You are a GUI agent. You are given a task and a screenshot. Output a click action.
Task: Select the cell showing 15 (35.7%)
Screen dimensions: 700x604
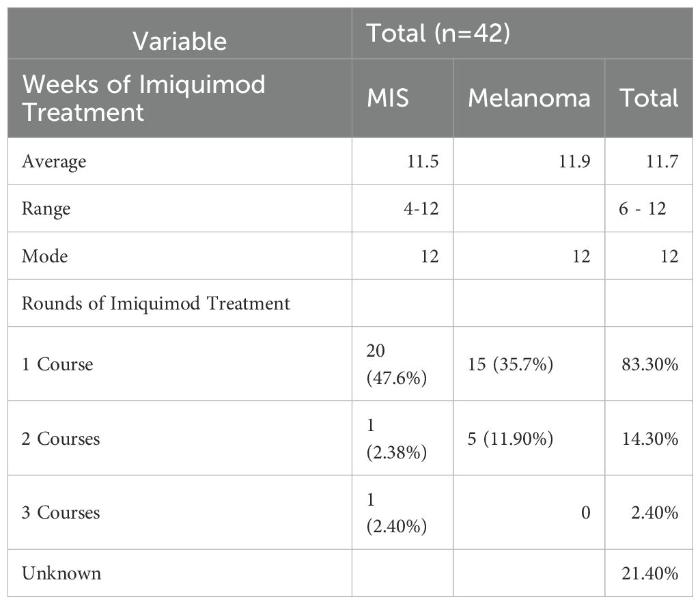point(510,363)
